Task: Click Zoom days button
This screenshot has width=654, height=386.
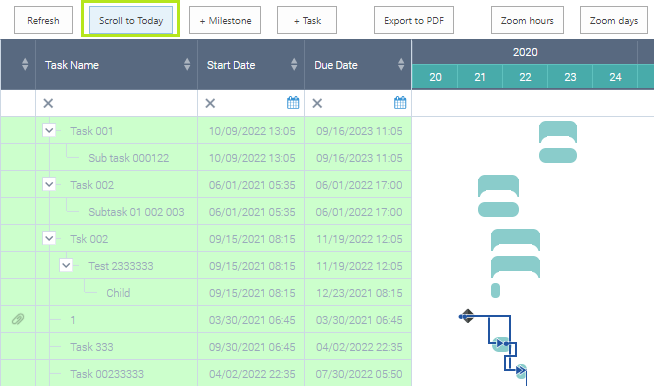Action: [614, 20]
